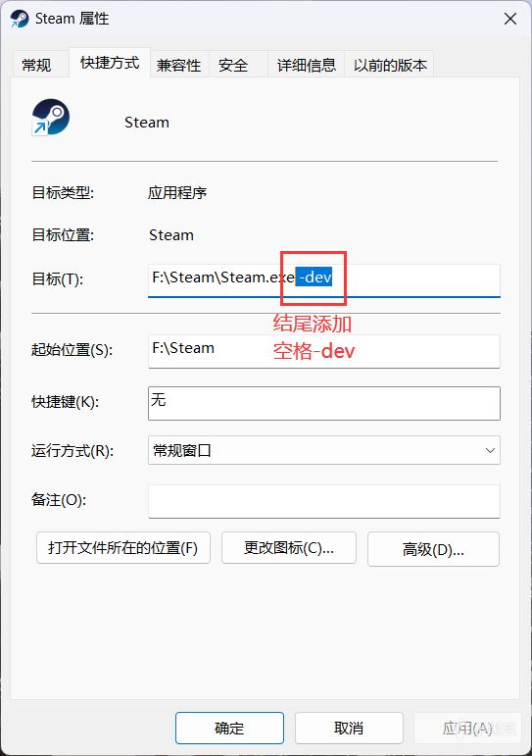Open the 详细信息 tab
Image resolution: width=532 pixels, height=756 pixels.
[x=306, y=65]
